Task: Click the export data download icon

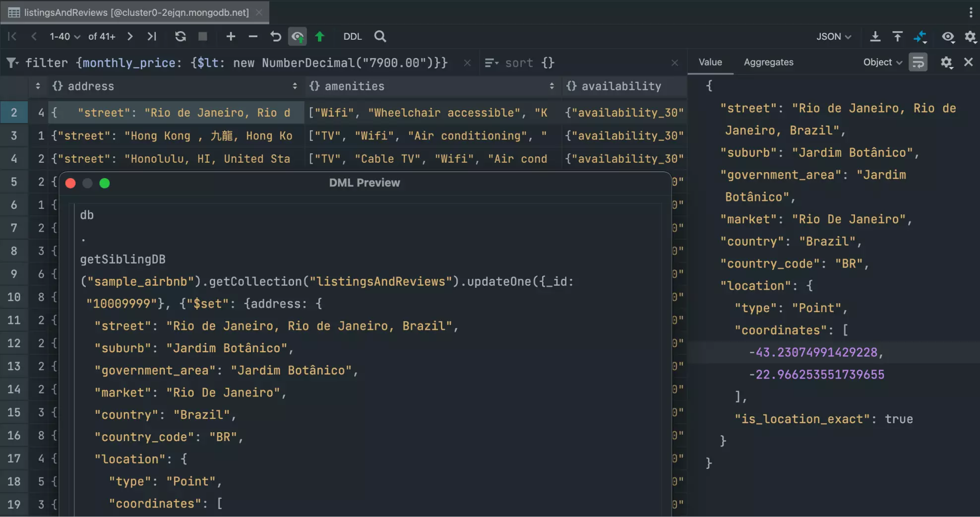Action: click(875, 36)
